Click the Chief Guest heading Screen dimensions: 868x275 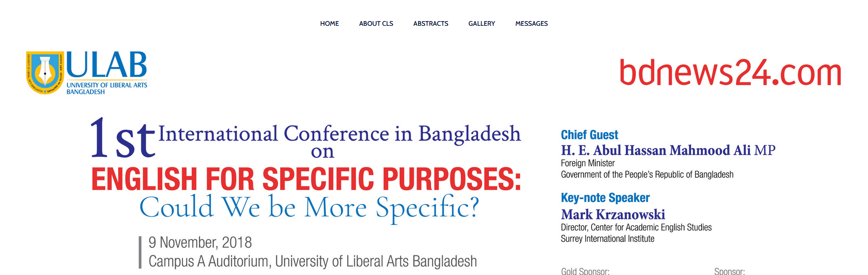589,135
